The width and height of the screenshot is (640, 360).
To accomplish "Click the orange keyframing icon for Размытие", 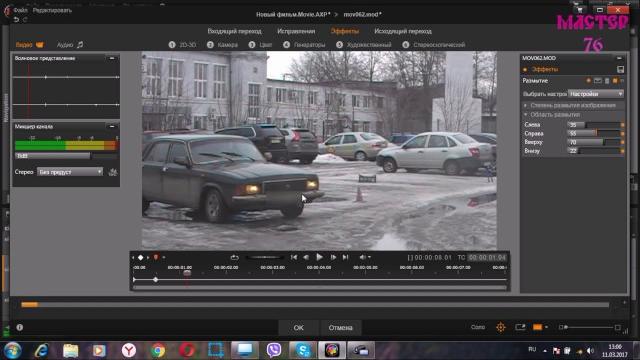I will [x=615, y=81].
